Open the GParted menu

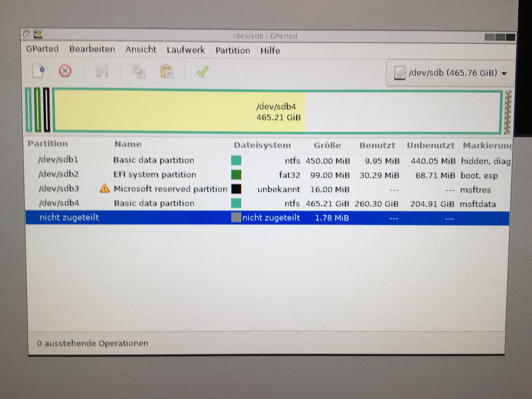pos(42,49)
